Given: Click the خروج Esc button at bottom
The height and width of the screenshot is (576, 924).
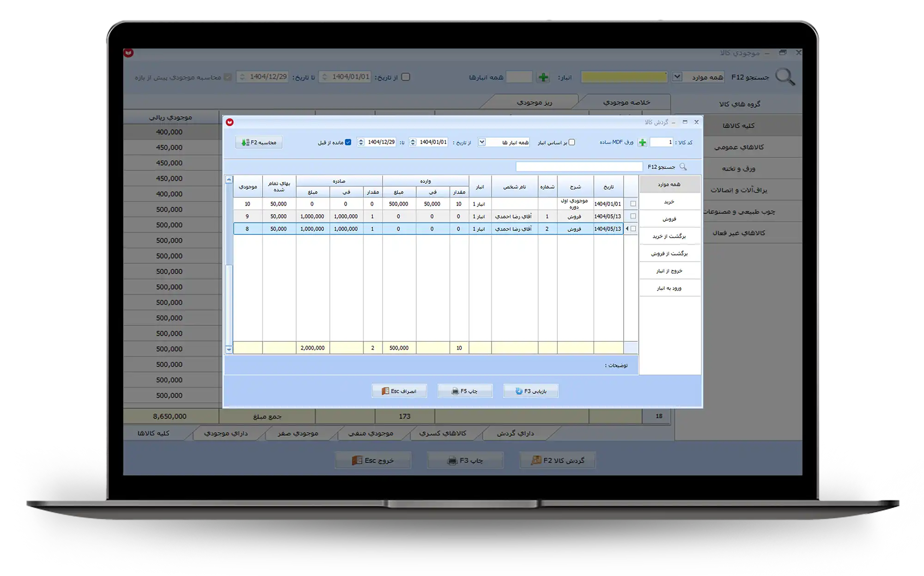Looking at the screenshot, I should click(373, 461).
